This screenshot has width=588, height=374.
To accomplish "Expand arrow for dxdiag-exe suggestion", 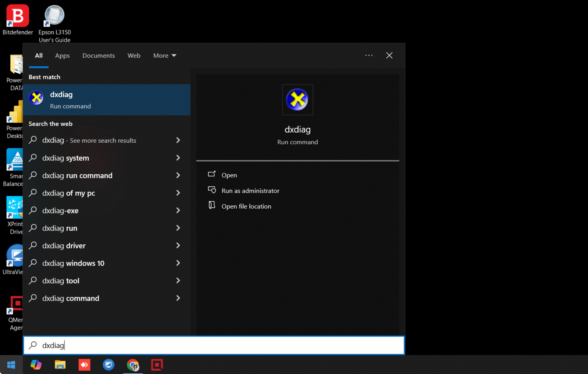I will pyautogui.click(x=178, y=210).
